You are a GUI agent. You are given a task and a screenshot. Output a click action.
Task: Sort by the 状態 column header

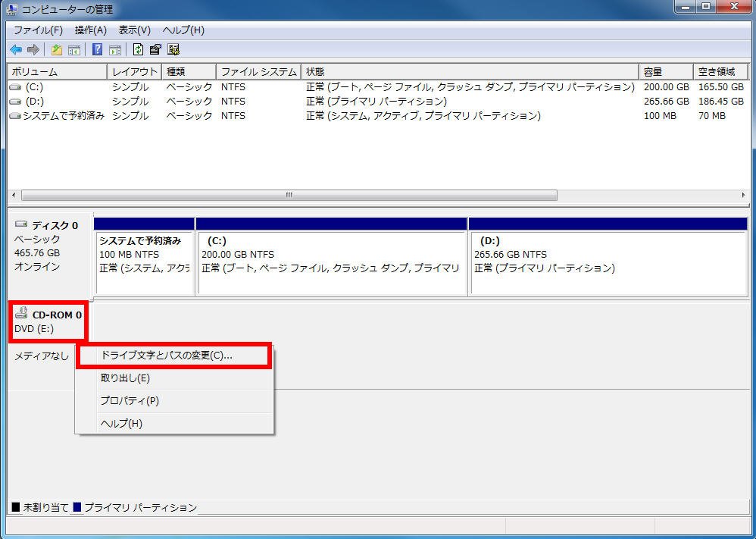tap(470, 72)
